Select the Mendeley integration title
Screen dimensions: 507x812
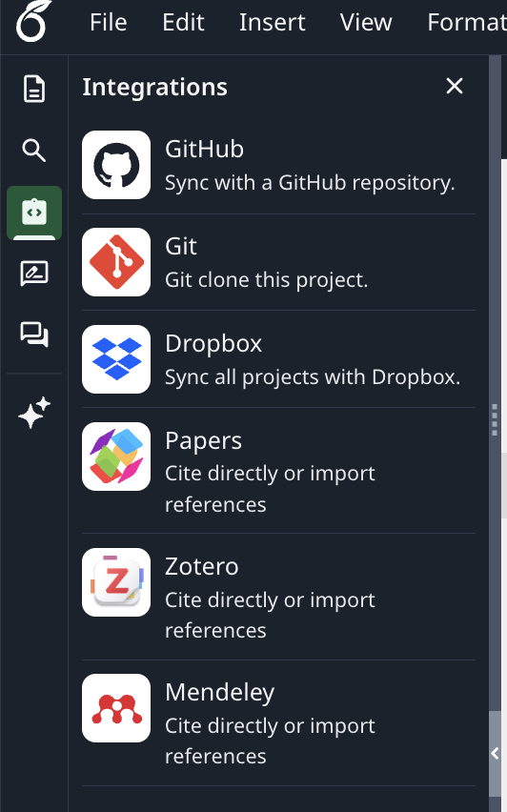(219, 692)
